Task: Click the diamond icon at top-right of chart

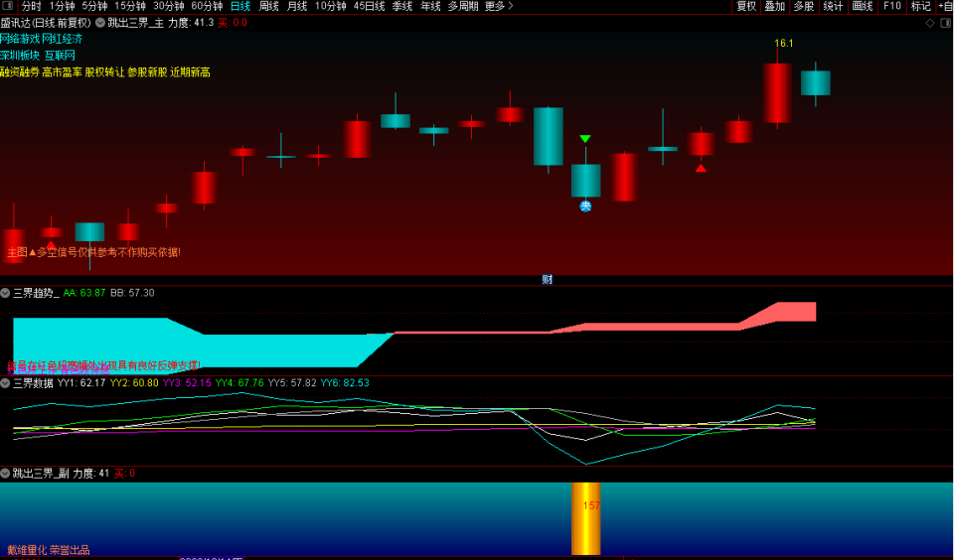Action: pyautogui.click(x=930, y=22)
